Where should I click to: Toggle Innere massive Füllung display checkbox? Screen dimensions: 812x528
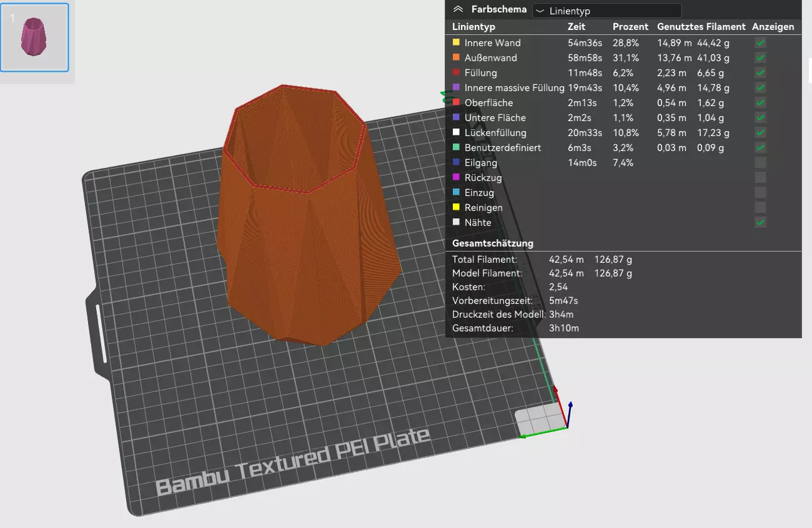[760, 88]
